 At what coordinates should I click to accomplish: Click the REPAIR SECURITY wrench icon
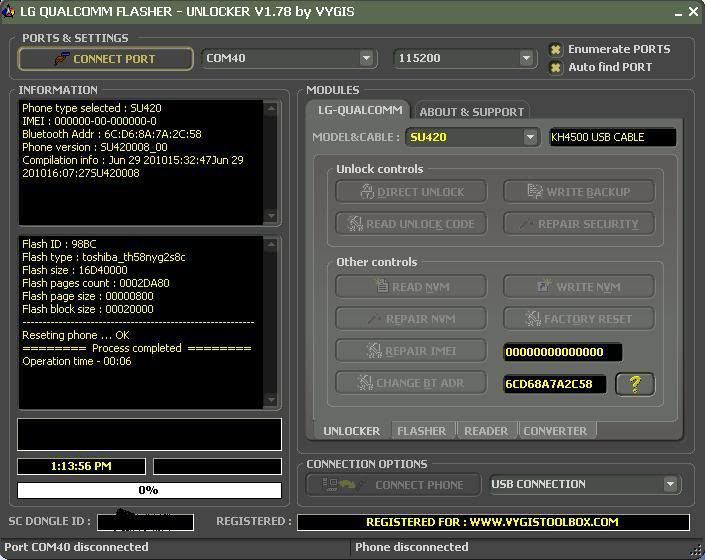click(x=527, y=224)
